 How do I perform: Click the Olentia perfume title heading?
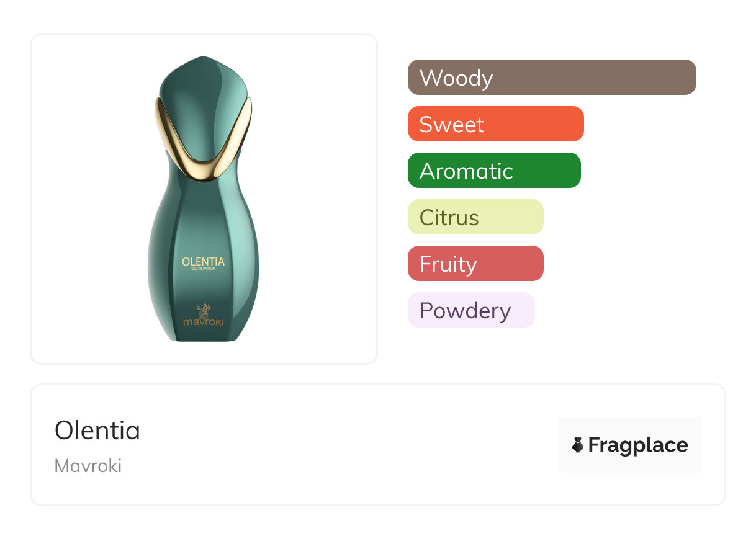(x=97, y=430)
